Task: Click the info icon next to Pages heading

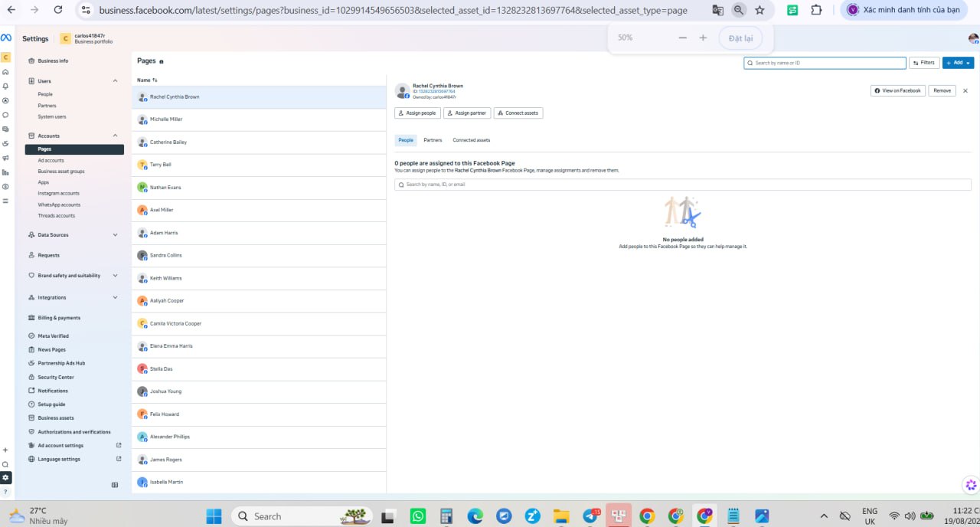Action: (161, 61)
